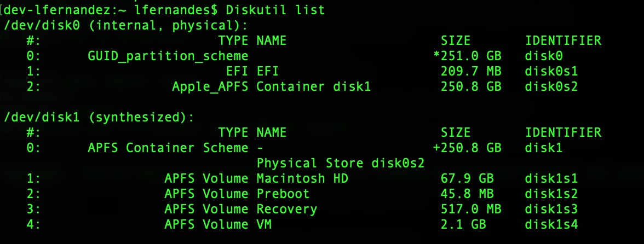Click the disk0s2 identifier in disk0 table
The width and height of the screenshot is (644, 244).
[x=551, y=86]
